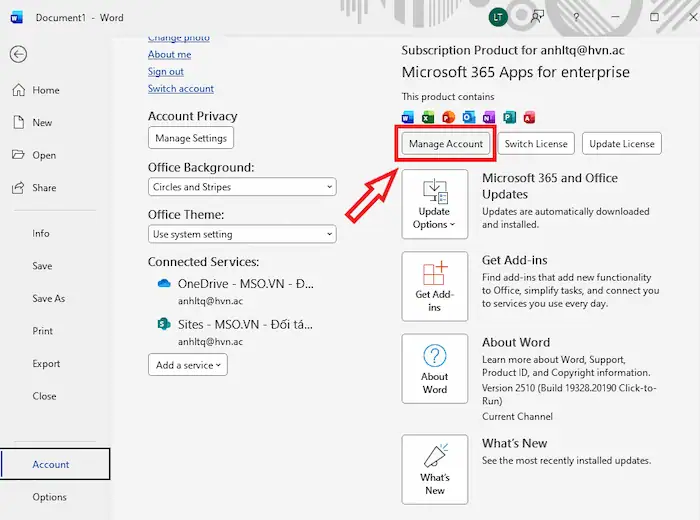Screen dimensions: 700x520
Task: Open Help with the question mark icon
Action: pos(576,17)
